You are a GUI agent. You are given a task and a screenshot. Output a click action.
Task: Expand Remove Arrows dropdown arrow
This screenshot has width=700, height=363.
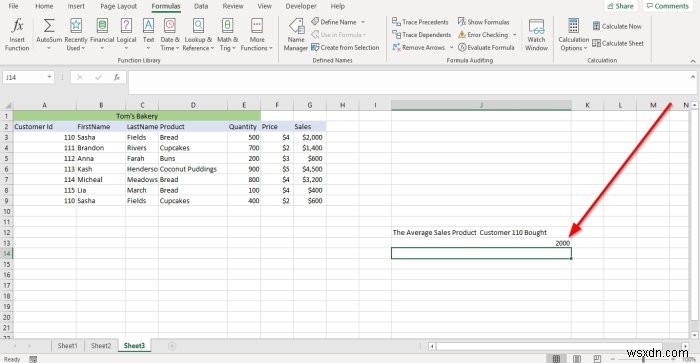(x=451, y=47)
